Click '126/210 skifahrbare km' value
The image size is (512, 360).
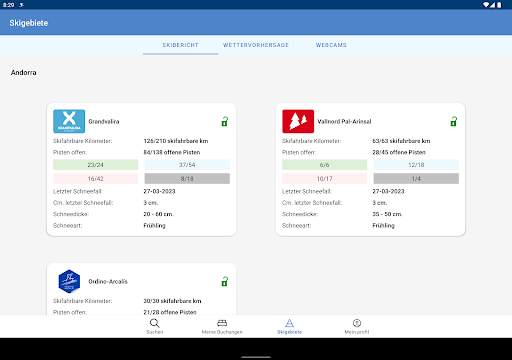[176, 141]
